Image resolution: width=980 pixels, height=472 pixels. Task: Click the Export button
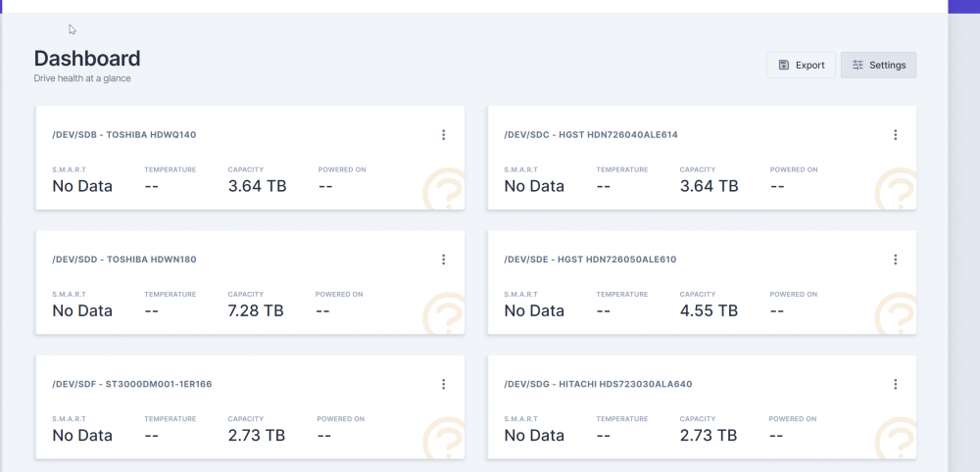801,65
